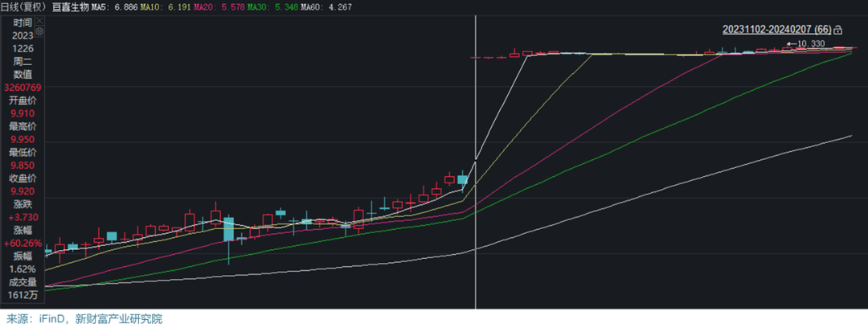Click the source caption 来源：iFinD，新财富产业研究院
This screenshot has width=868, height=332.
[84, 319]
